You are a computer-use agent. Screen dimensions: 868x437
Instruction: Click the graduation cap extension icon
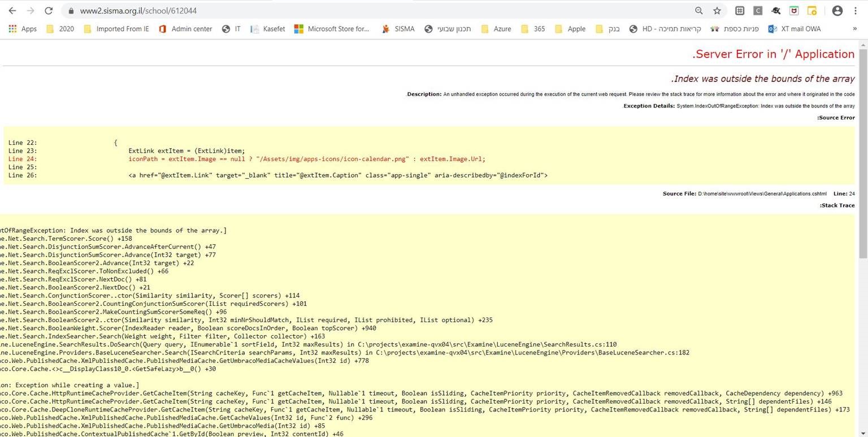(x=776, y=11)
